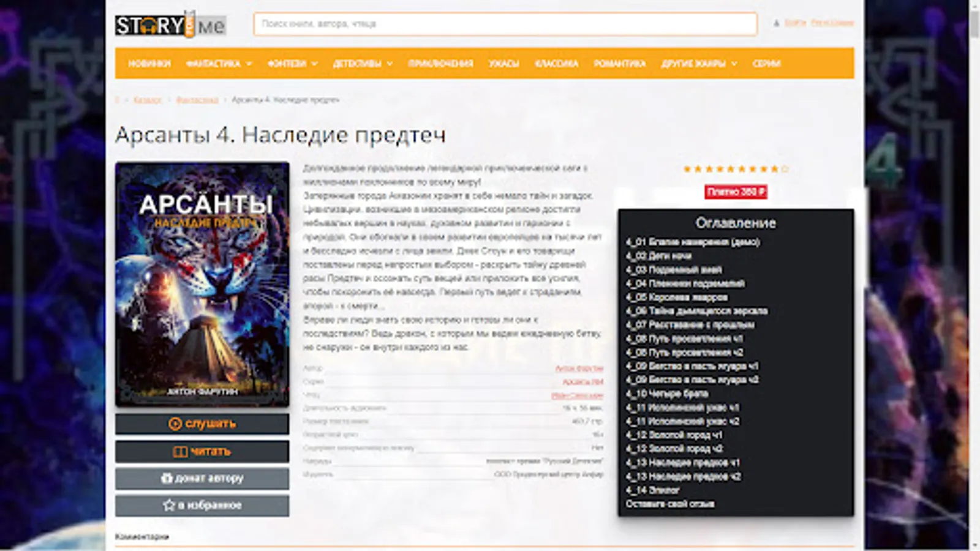Select chapter 4_13 Наследие предков ч1

point(683,463)
